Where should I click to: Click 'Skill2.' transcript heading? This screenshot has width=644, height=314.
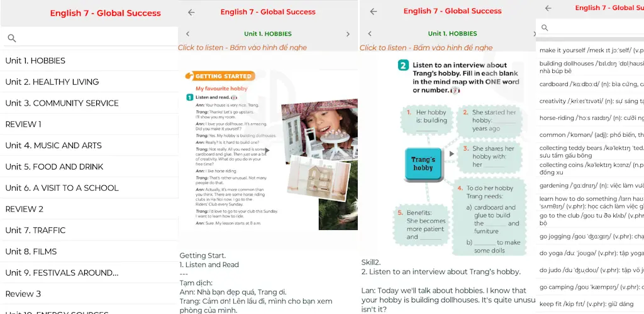371,263
